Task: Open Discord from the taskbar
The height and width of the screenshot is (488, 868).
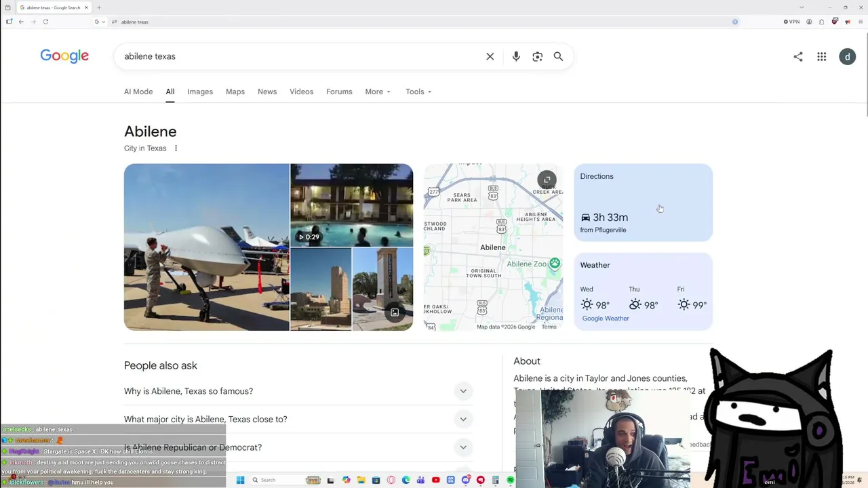Action: pyautogui.click(x=465, y=481)
